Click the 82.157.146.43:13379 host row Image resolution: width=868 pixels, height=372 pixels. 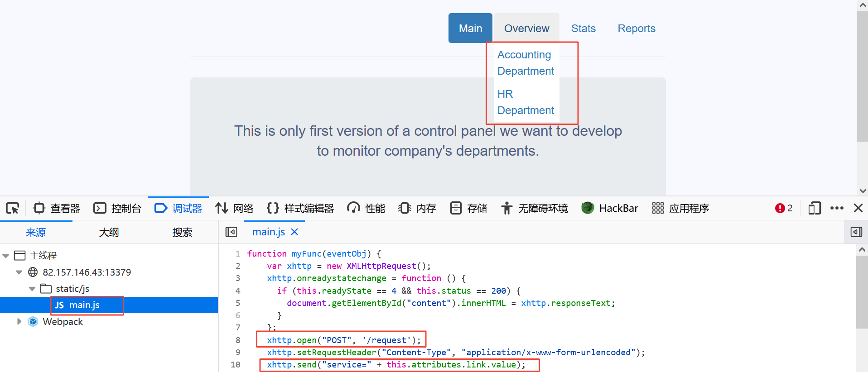click(109, 272)
